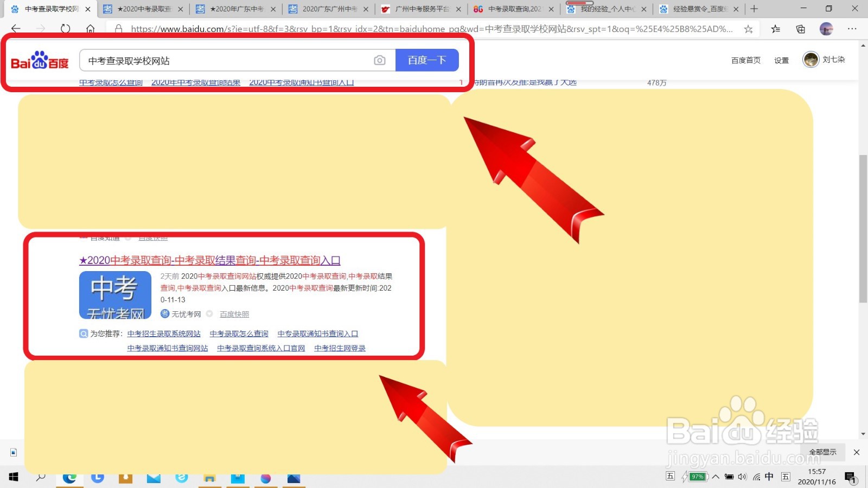This screenshot has width=868, height=488.
Task: Click the 刘七染 user avatar
Action: 811,60
